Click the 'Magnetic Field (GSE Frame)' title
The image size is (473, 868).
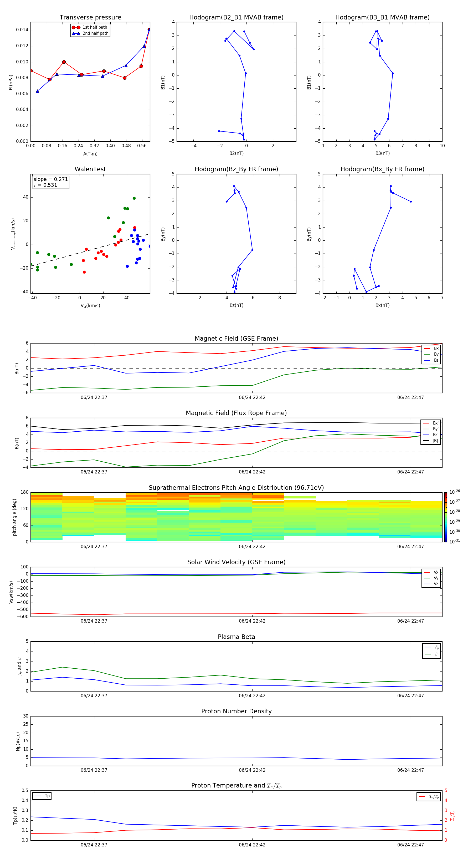tap(236, 339)
